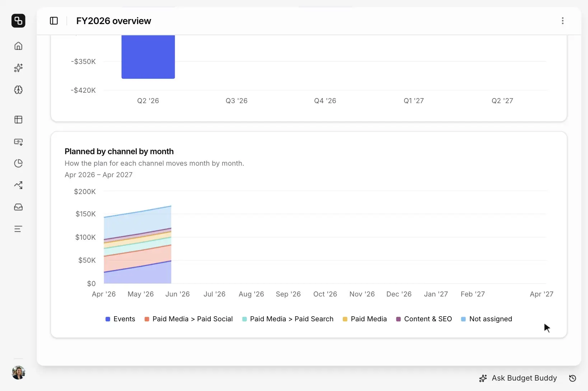
Task: Click the Jun '26 axis label
Action: [x=178, y=294]
